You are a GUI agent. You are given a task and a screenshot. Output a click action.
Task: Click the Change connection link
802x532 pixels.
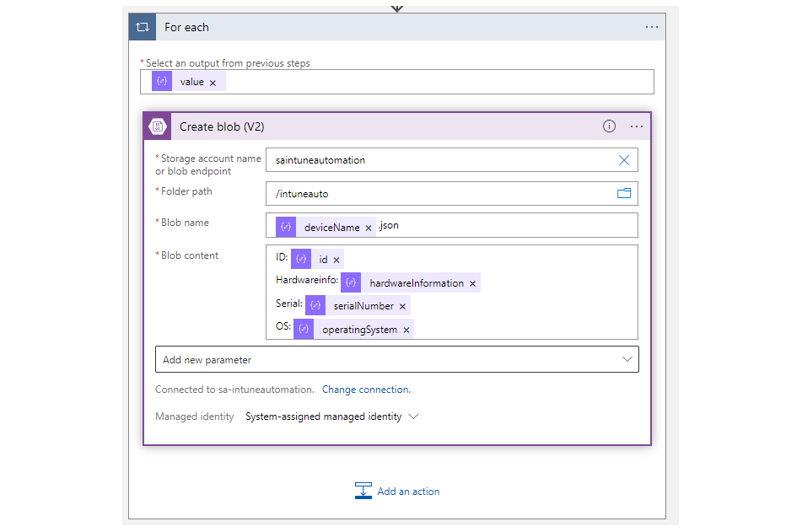tap(366, 390)
